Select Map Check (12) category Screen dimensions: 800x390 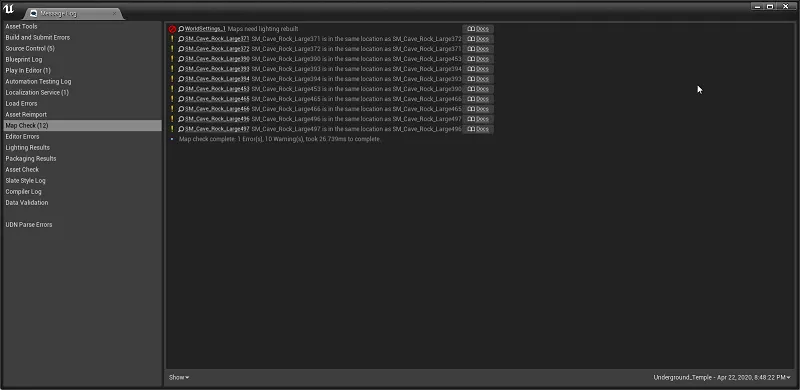[x=82, y=126]
